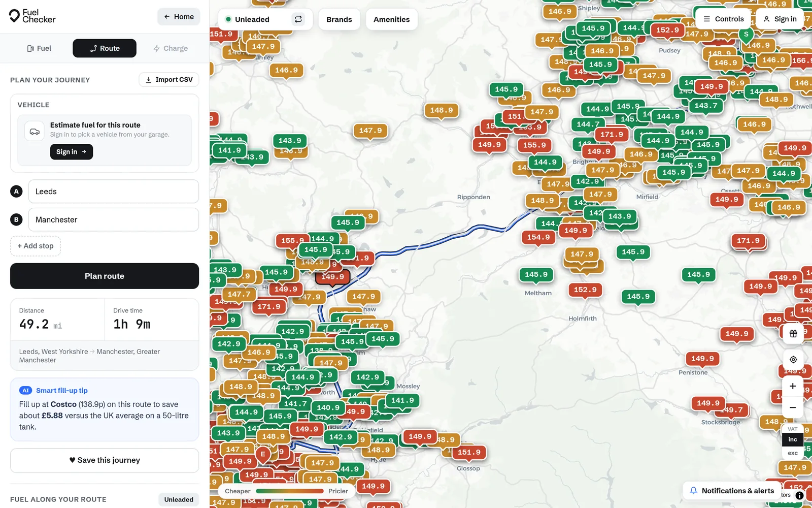Edit the Manchester destination field

point(114,219)
